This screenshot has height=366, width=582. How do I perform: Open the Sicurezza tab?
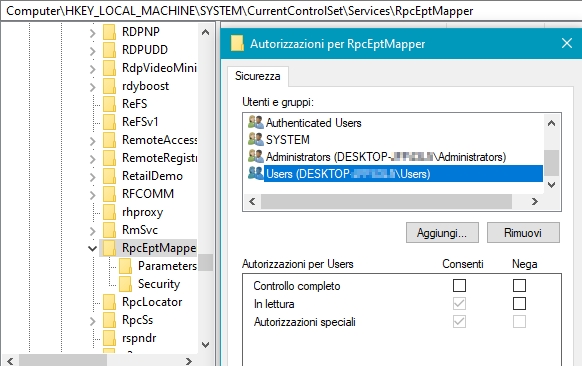(x=258, y=76)
